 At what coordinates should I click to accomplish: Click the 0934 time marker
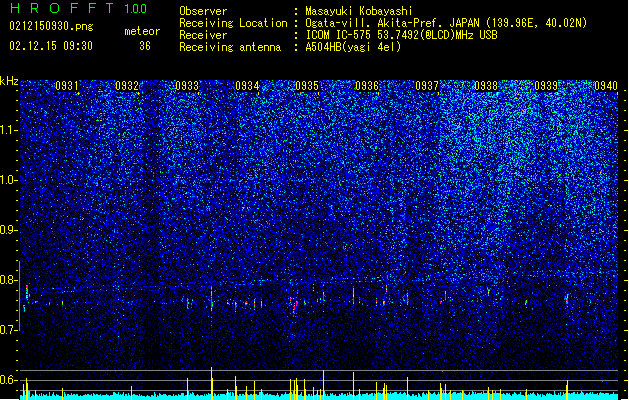tap(247, 86)
